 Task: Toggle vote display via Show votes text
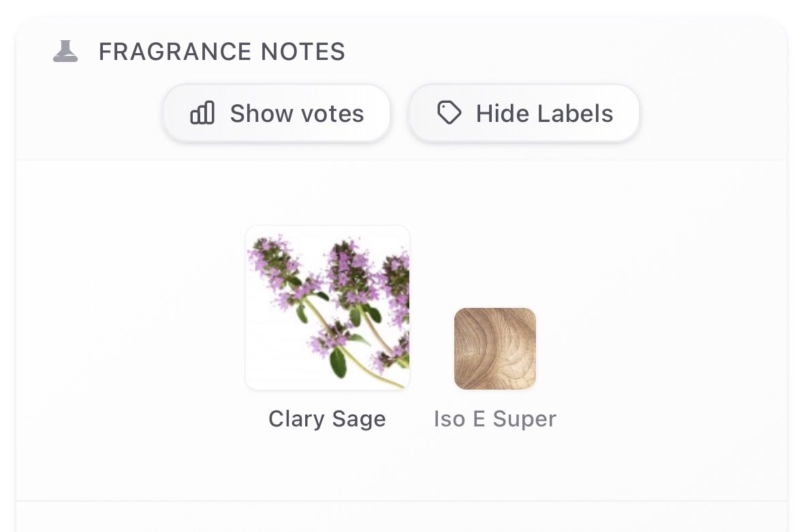297,114
